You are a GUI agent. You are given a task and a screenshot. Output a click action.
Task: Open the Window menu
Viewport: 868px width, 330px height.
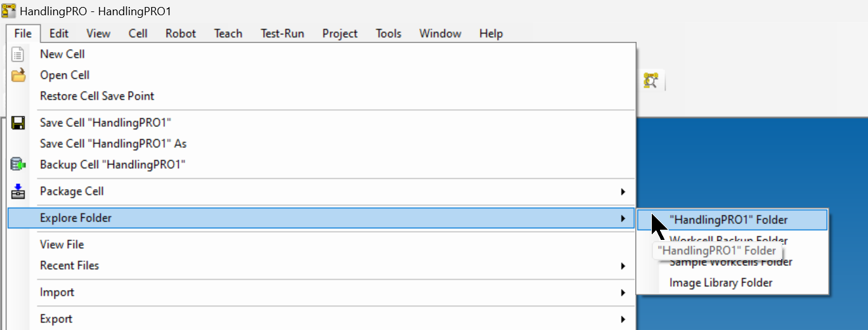(x=441, y=34)
